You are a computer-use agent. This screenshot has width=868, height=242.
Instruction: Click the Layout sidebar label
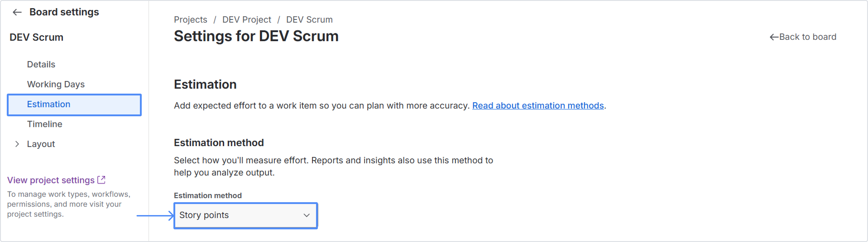(x=41, y=144)
